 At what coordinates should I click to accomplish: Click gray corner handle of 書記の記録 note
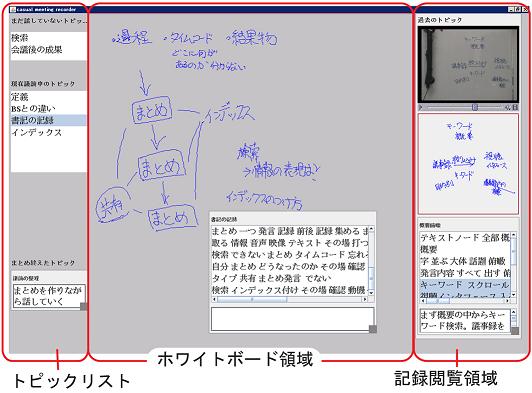tap(373, 329)
